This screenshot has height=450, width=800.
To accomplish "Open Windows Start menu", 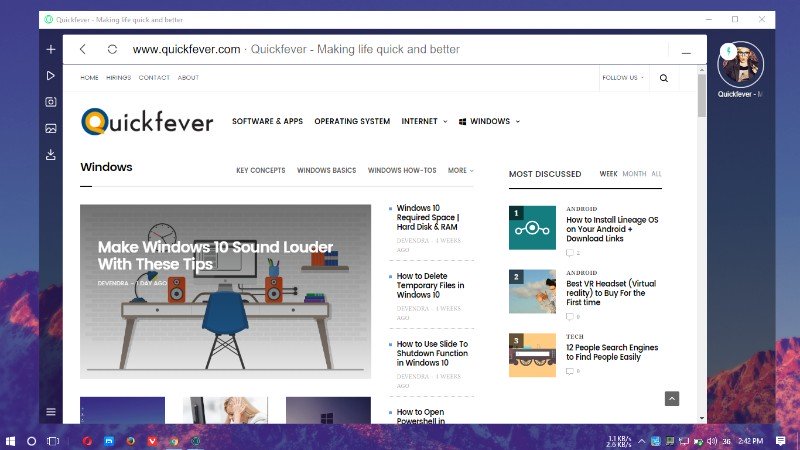I will tap(10, 441).
